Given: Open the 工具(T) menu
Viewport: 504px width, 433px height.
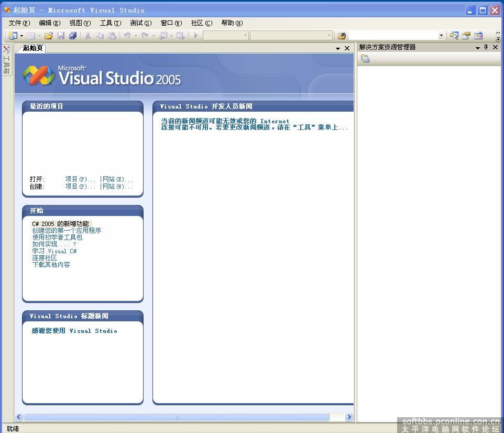Looking at the screenshot, I should point(110,23).
